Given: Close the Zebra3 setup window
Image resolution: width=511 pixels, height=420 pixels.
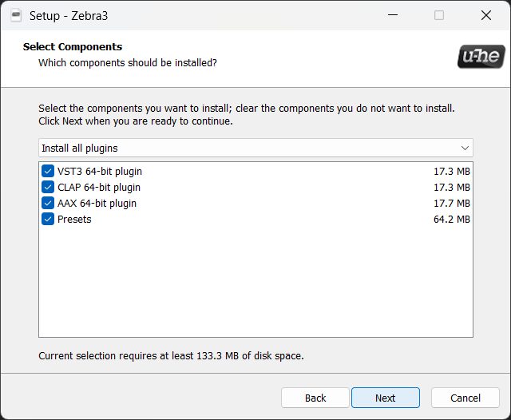Looking at the screenshot, I should click(x=485, y=15).
